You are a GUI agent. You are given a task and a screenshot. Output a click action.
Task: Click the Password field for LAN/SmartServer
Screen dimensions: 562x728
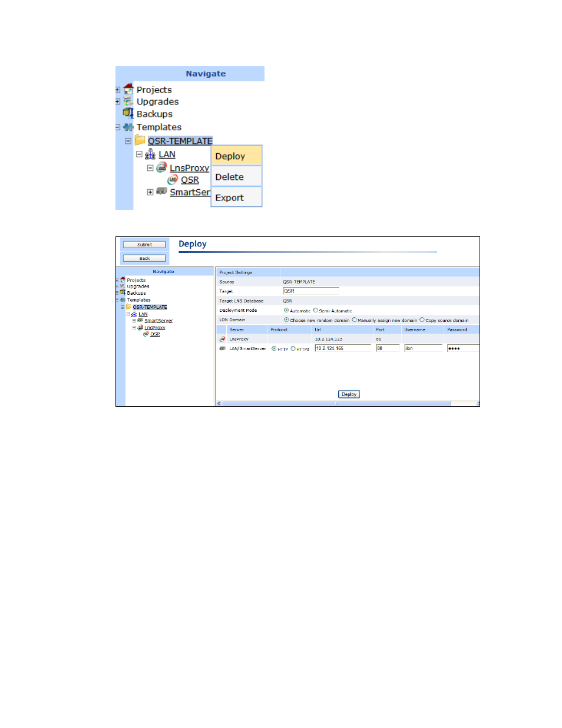coord(463,348)
